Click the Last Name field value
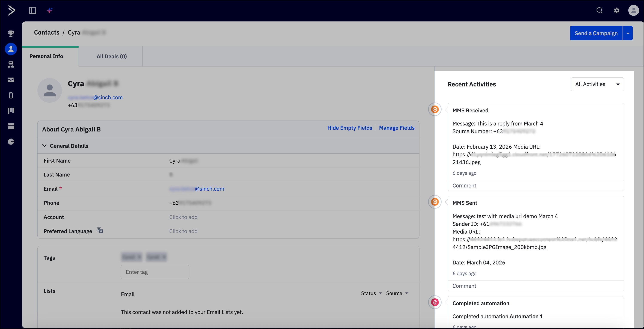 171,175
